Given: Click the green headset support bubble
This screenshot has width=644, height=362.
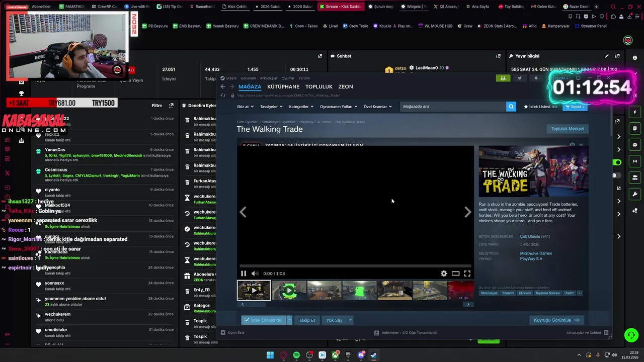Looking at the screenshot, I should pos(631,335).
